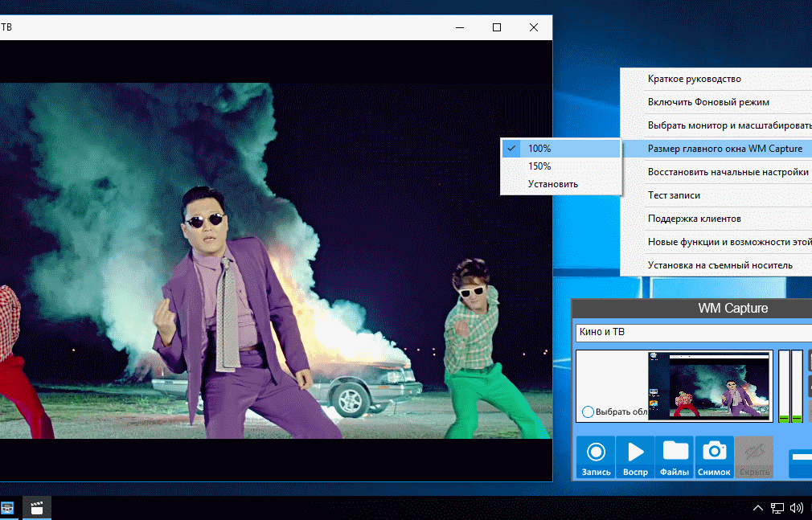Screen dimensions: 812x520
Task: Click the capture preview thumbnail in WM Capture
Action: pos(709,387)
